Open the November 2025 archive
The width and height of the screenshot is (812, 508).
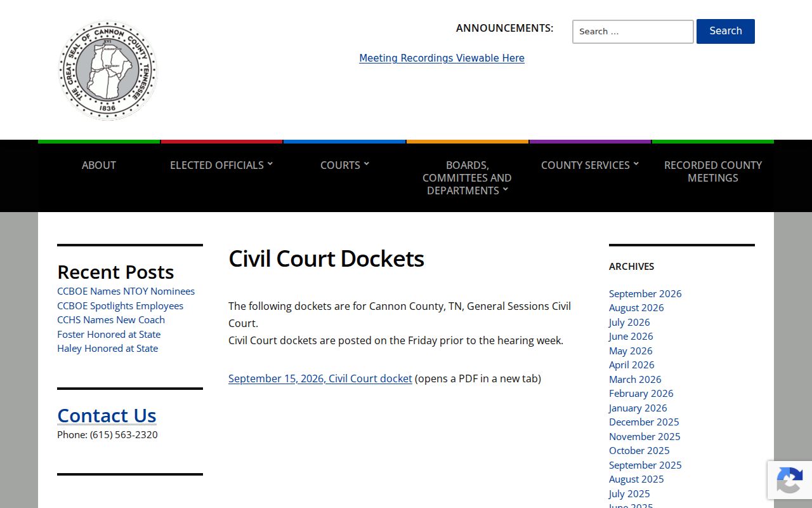tap(645, 436)
